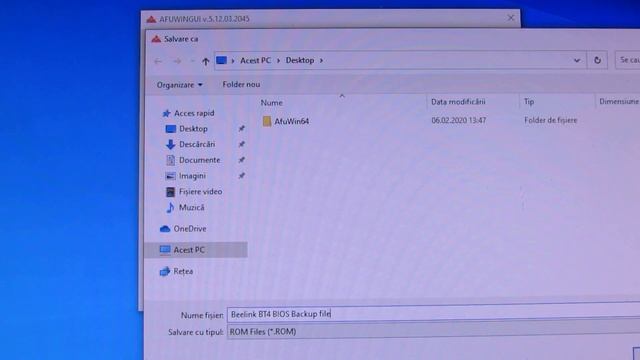Screen dimensions: 640x360
Task: Open Fișiere video in the sidebar
Action: pyautogui.click(x=200, y=192)
